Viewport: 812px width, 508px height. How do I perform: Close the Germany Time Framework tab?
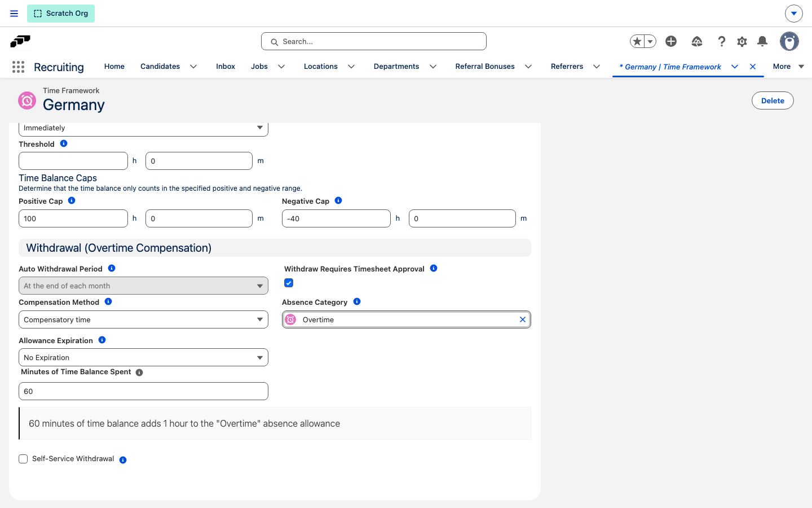[753, 67]
